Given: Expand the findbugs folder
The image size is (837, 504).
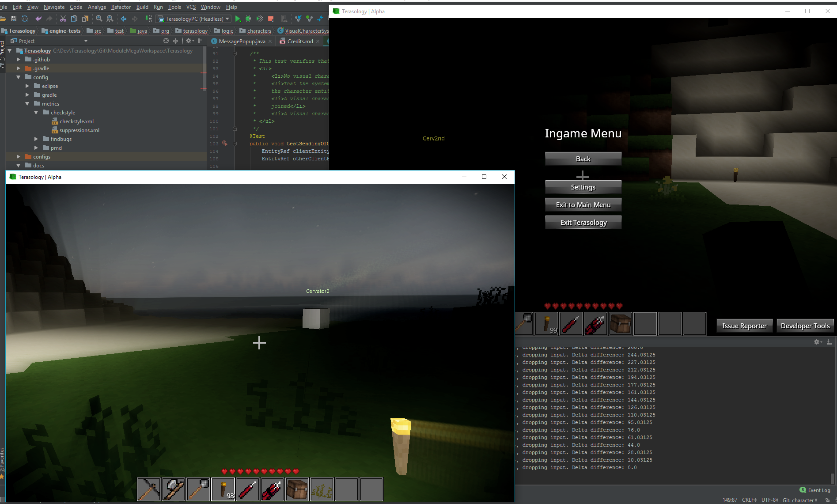Looking at the screenshot, I should [x=36, y=139].
